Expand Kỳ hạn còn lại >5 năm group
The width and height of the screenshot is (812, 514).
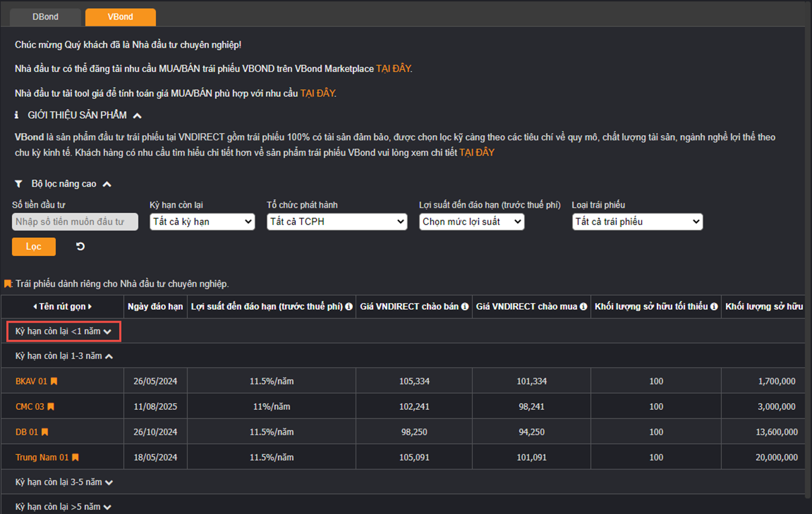click(63, 507)
